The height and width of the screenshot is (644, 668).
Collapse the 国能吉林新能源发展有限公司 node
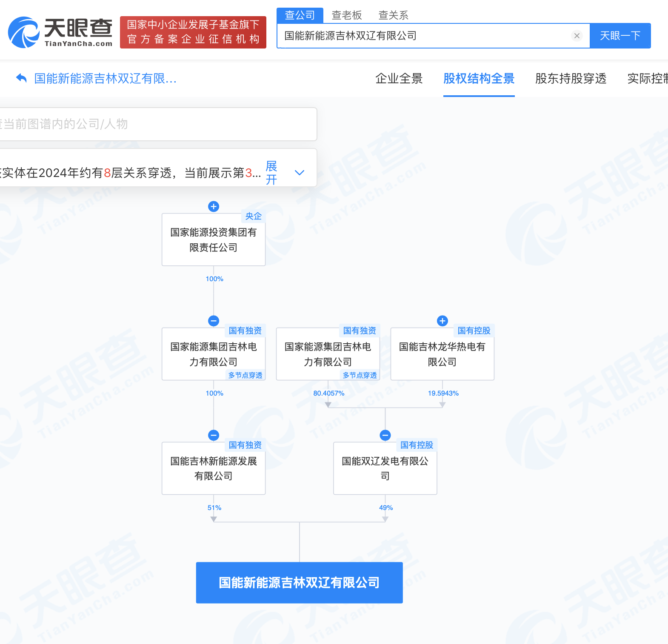click(214, 435)
